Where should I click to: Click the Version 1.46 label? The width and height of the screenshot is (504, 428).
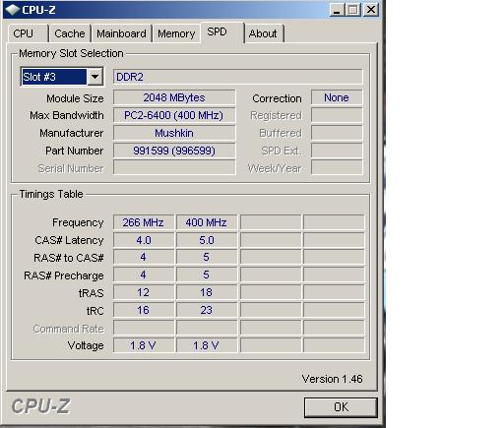[332, 379]
